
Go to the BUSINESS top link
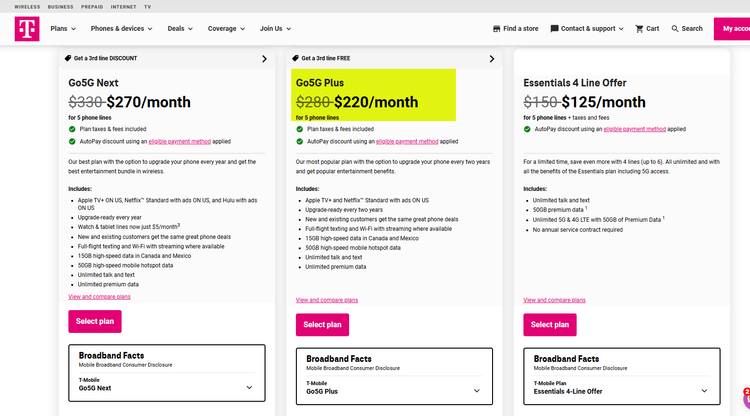click(x=61, y=7)
